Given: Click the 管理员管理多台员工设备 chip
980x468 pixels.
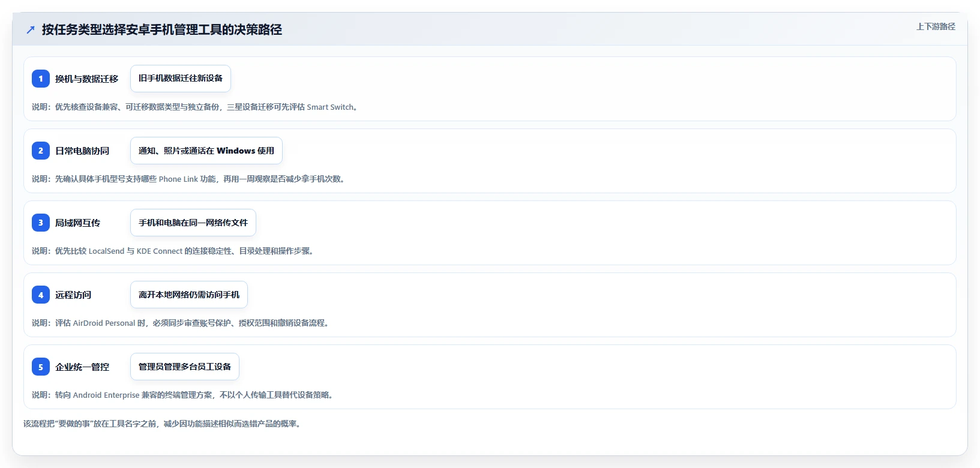Looking at the screenshot, I should (x=185, y=367).
